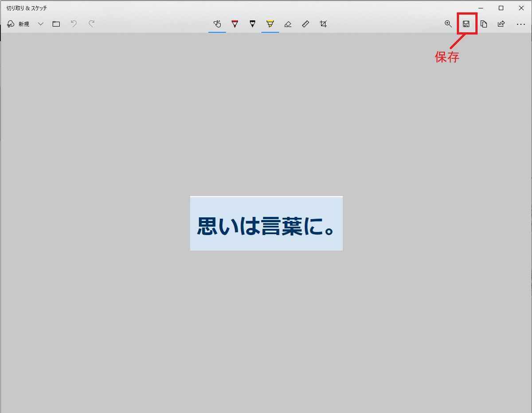Undo the last annotation
Screen dimensions: 532x413
[74, 24]
